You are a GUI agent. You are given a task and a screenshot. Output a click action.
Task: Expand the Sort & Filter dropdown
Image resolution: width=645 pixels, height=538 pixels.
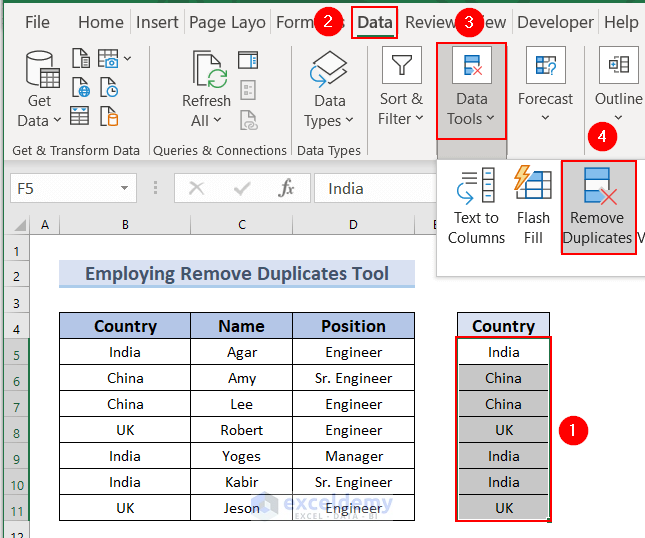click(419, 118)
